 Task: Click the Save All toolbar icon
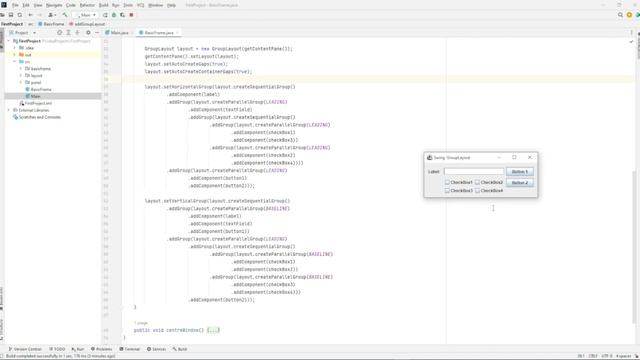(11, 15)
